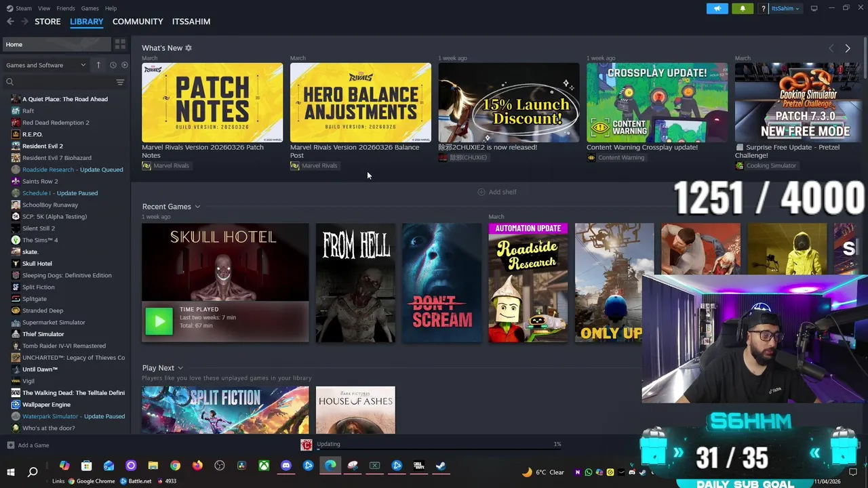Open Hero Balance Adjustments news thumbnail
Screen dimensions: 868x488
[361, 102]
